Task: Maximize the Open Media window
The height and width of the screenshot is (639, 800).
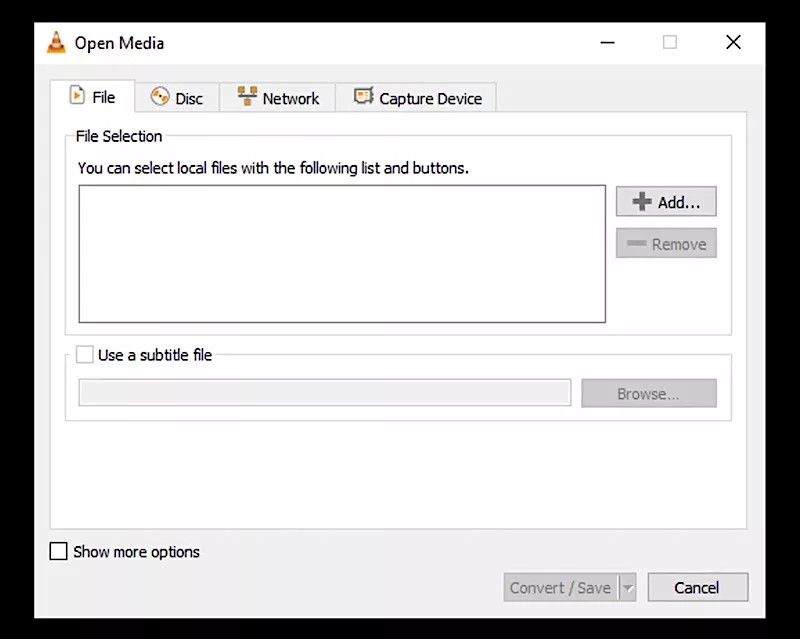Action: [x=670, y=42]
